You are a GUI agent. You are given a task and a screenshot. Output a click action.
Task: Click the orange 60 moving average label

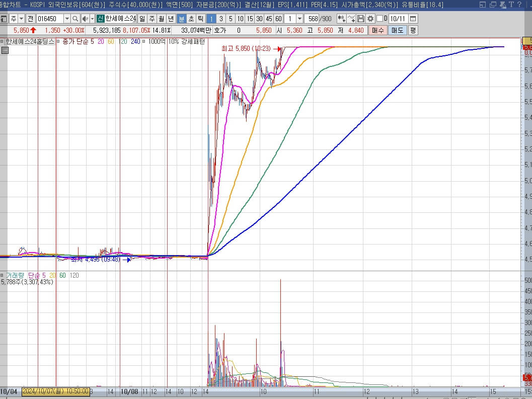(x=111, y=41)
